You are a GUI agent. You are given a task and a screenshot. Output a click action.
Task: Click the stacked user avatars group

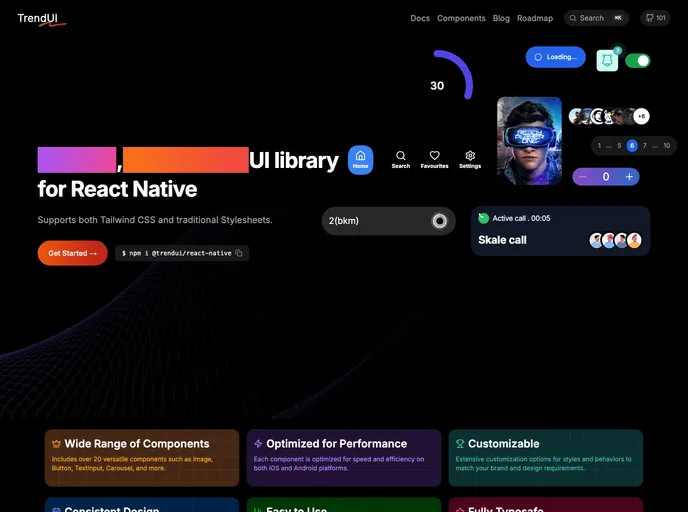tap(609, 116)
